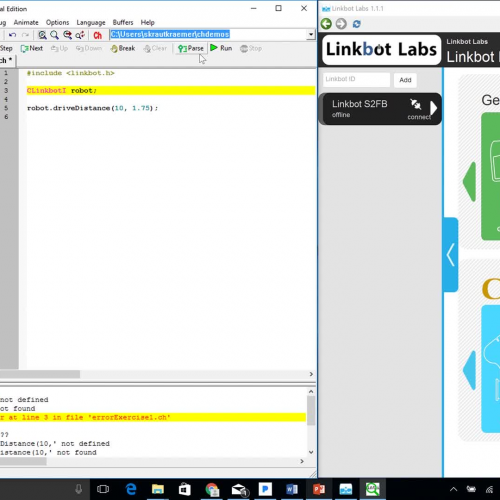500x500 pixels.
Task: Click the green Back arrow in Linkbot Labs
Action: pyautogui.click(x=326, y=24)
